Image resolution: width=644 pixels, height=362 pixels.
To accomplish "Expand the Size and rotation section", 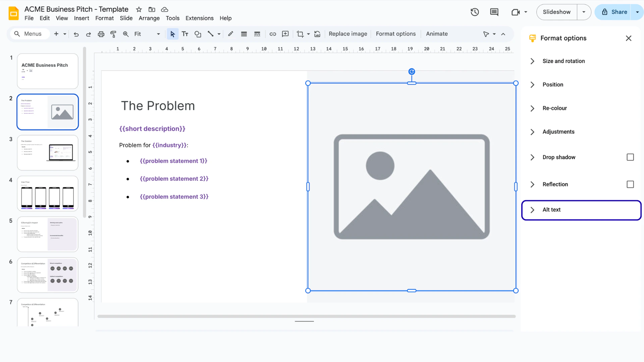I will [x=563, y=61].
